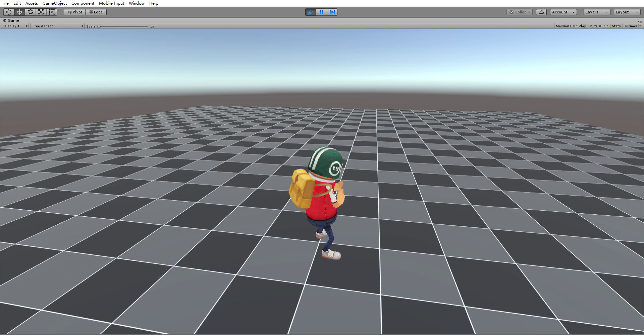Open the Display 1 dropdown
644x335 pixels.
click(15, 26)
